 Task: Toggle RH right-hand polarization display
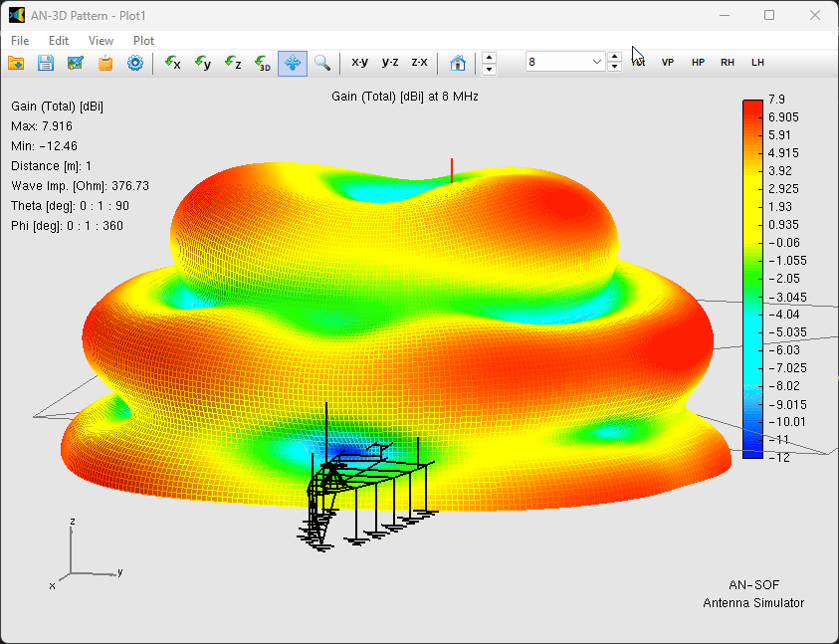tap(728, 63)
